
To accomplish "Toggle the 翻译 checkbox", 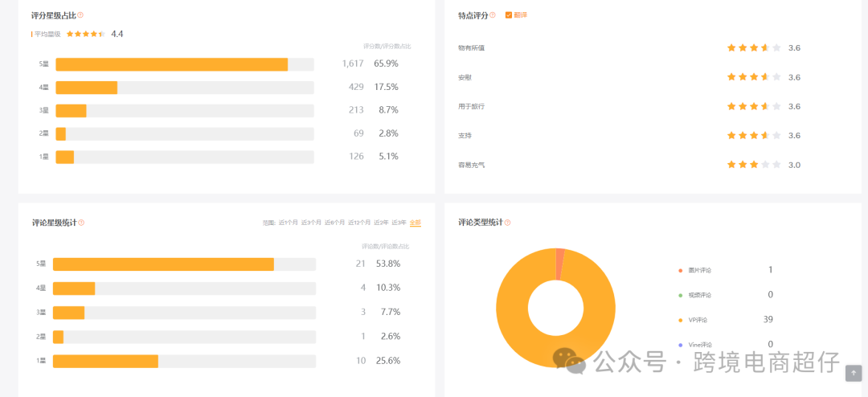I will tap(509, 15).
